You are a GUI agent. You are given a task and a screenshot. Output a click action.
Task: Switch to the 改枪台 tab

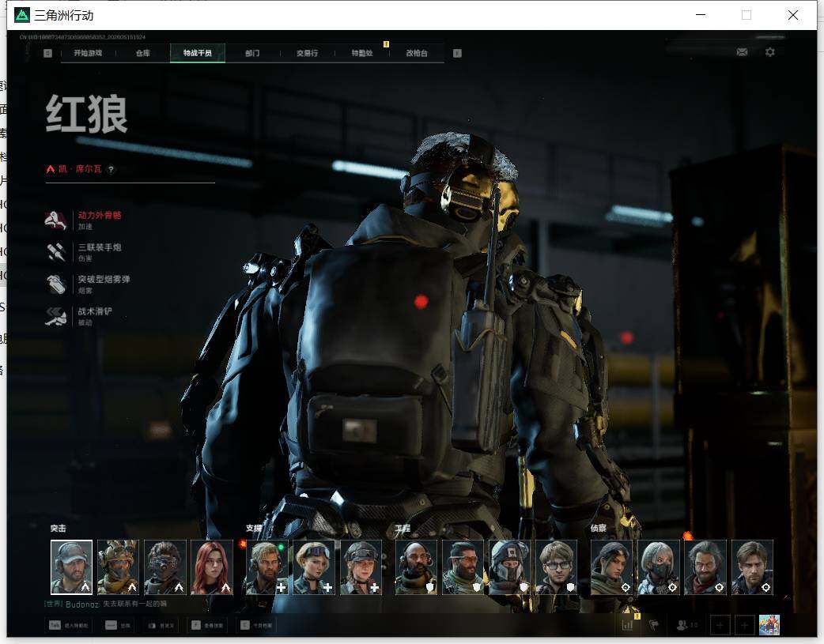[417, 53]
